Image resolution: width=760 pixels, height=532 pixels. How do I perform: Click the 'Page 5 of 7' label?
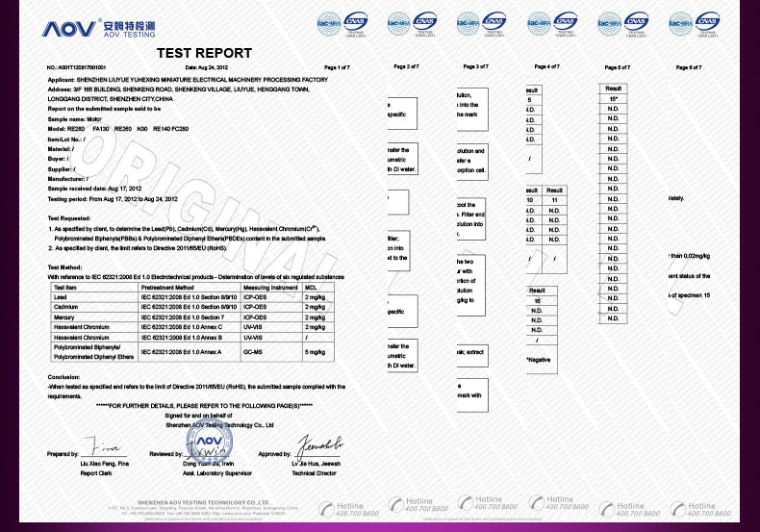pos(618,68)
